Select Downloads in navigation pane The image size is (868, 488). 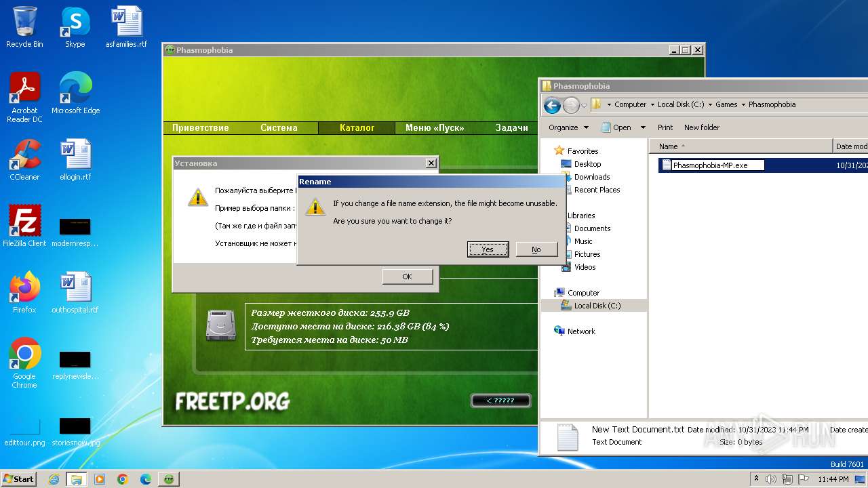(x=592, y=177)
